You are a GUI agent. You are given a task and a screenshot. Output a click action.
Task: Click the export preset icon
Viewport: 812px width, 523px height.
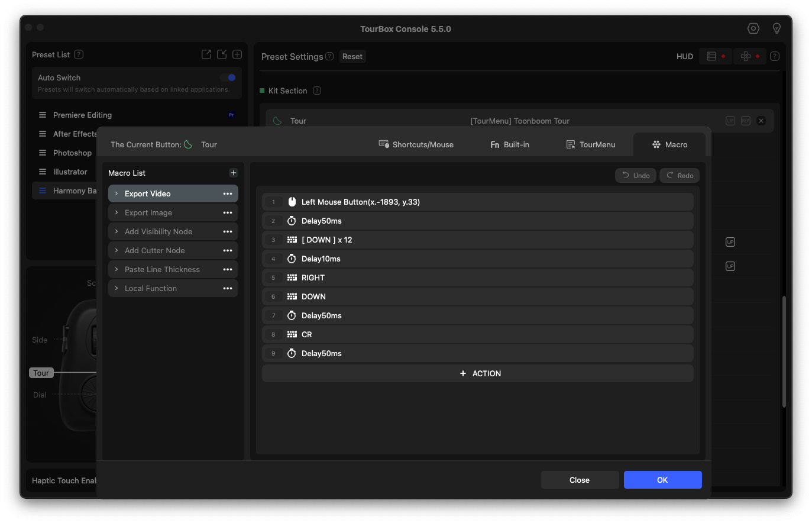[x=206, y=54]
